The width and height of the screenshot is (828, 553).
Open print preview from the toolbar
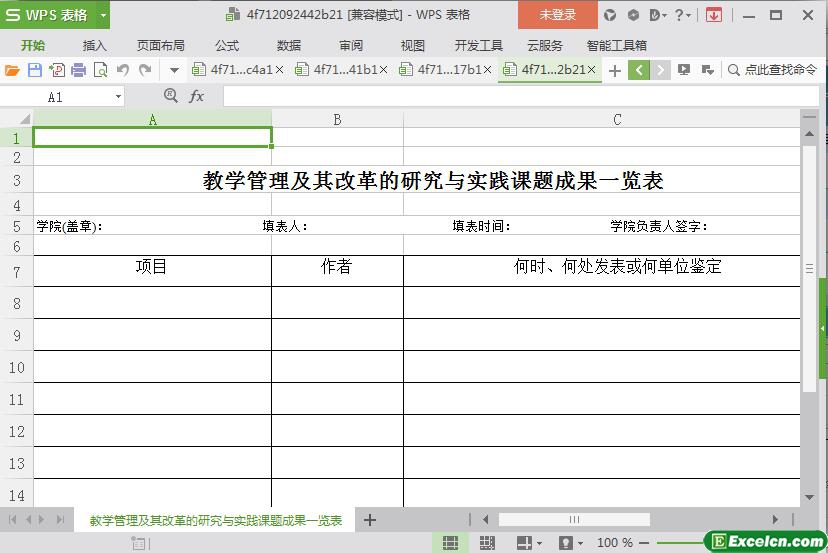pos(100,70)
